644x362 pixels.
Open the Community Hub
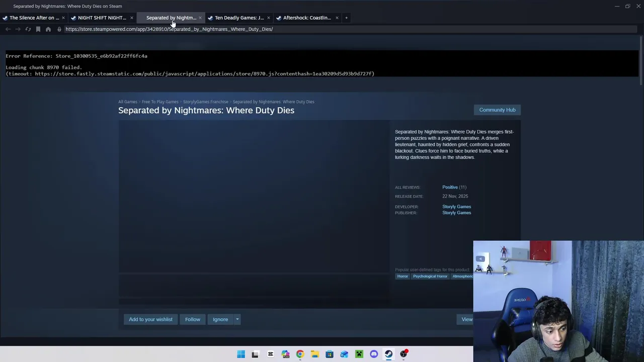[x=497, y=110]
